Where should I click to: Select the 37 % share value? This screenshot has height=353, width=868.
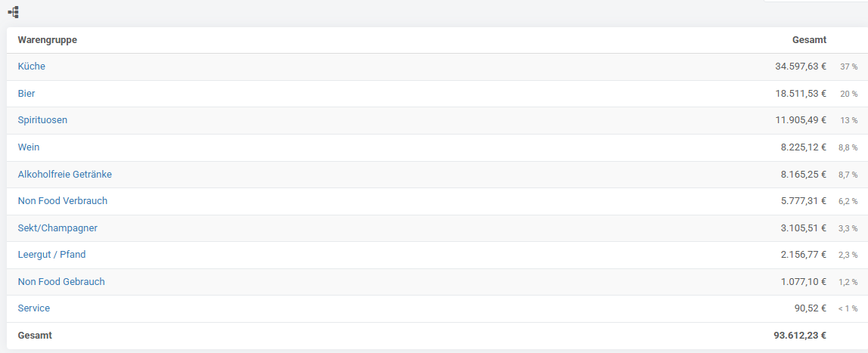tap(848, 67)
